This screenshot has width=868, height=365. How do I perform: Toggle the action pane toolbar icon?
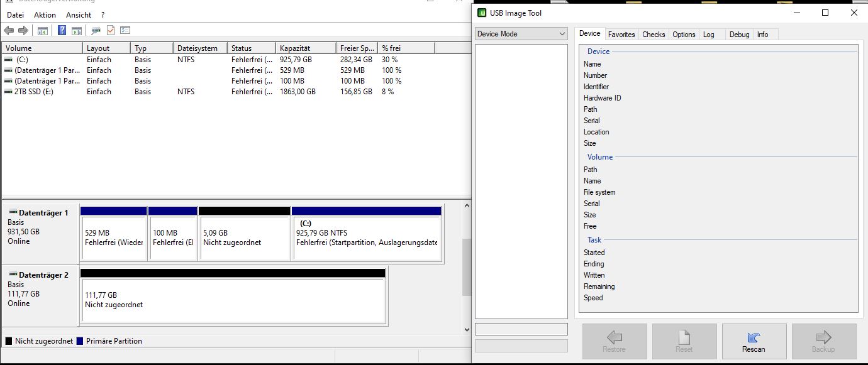(x=76, y=30)
